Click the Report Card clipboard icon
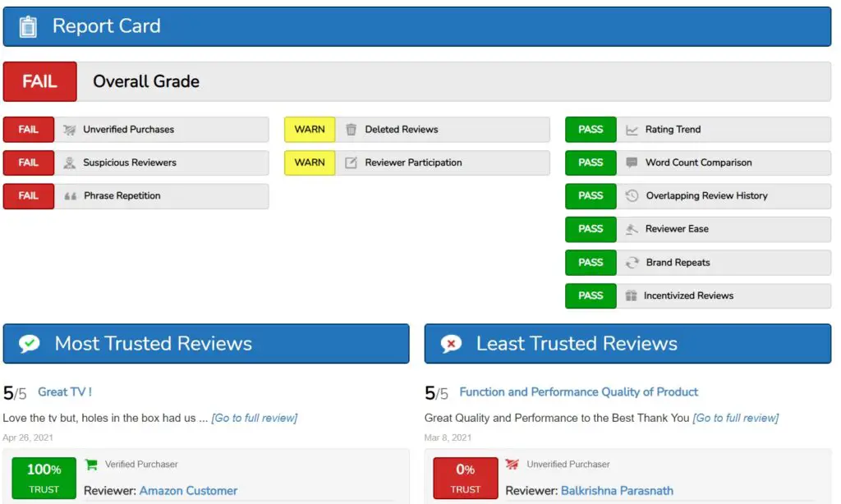This screenshot has width=841, height=504. (28, 26)
